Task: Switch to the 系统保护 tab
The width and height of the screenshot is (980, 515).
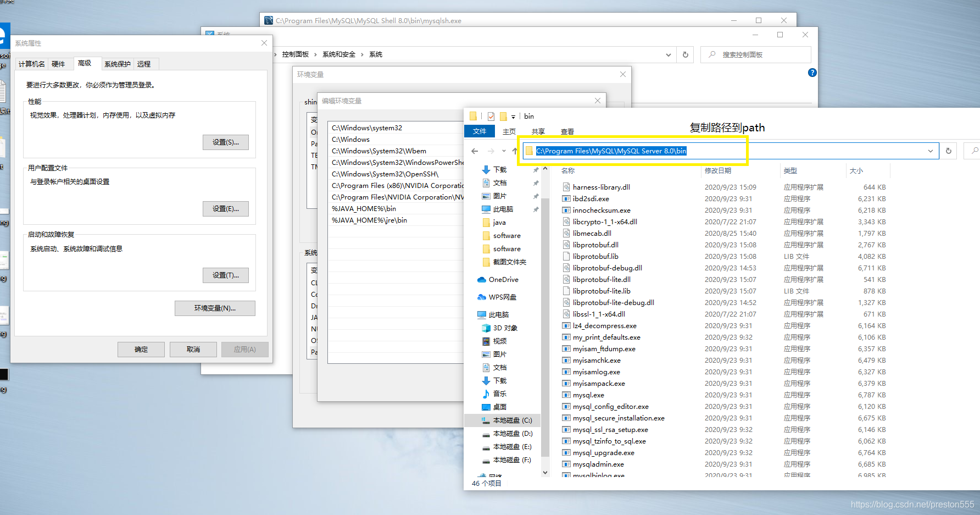Action: [x=118, y=64]
